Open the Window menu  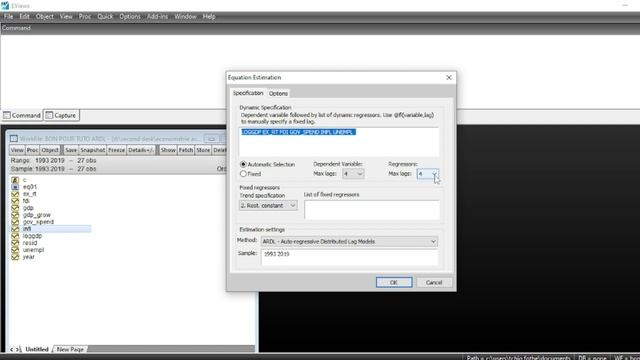coord(185,17)
